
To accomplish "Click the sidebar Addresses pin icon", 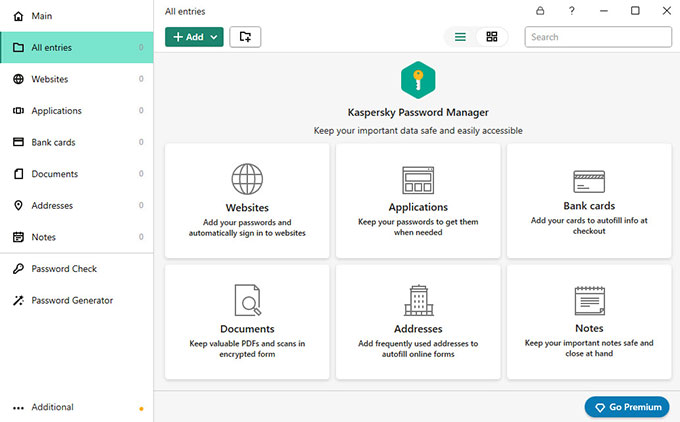I will click(x=18, y=205).
